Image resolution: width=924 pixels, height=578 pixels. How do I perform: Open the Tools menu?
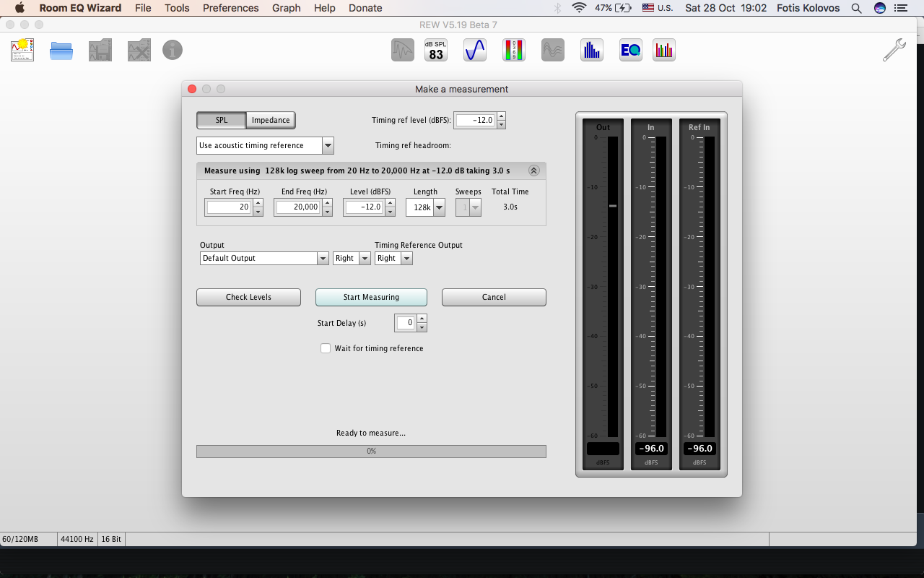177,8
